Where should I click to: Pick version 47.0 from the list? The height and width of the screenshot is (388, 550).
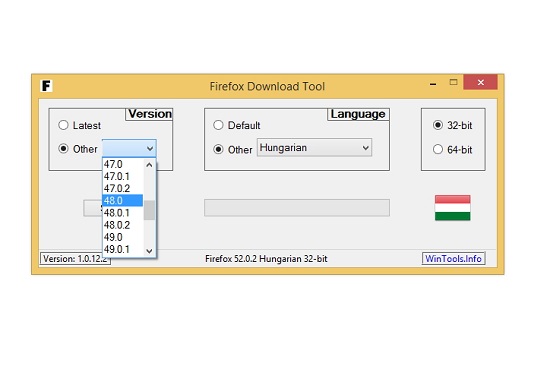point(123,164)
